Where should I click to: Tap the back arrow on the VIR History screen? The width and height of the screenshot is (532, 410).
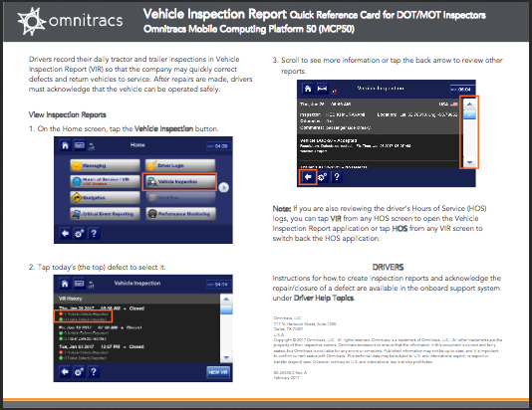pos(65,372)
